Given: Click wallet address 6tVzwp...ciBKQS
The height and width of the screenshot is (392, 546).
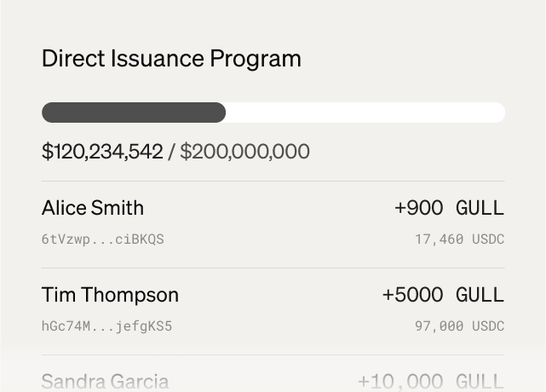Looking at the screenshot, I should [x=102, y=239].
